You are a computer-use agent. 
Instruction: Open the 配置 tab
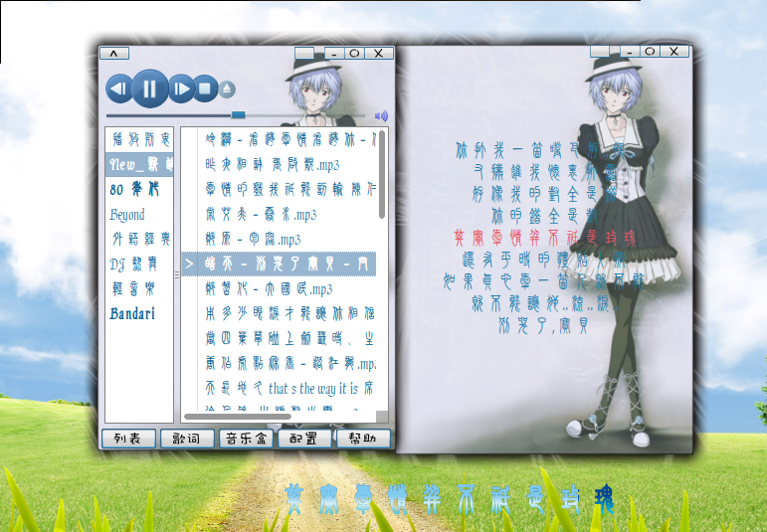[x=304, y=439]
